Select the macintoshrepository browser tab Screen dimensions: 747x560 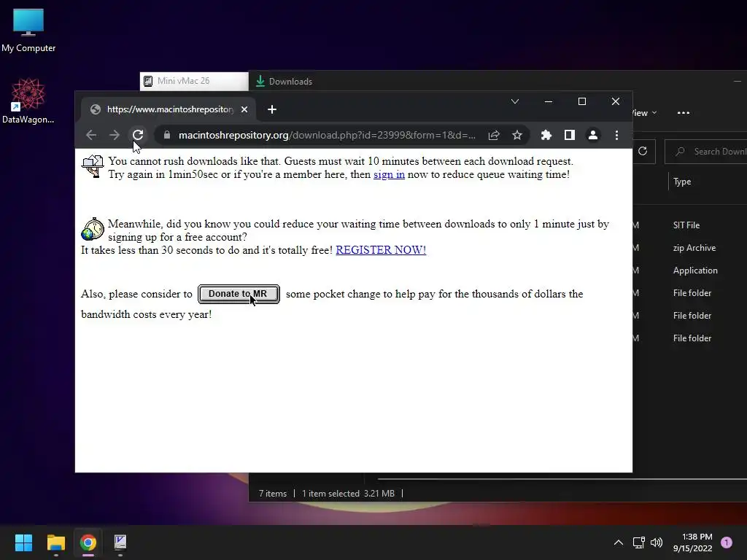[169, 109]
